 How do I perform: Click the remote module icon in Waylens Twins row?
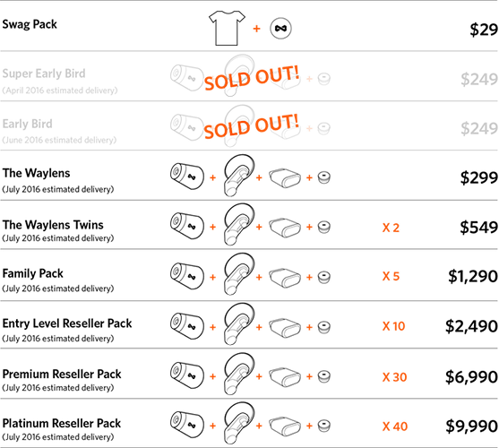point(285,227)
